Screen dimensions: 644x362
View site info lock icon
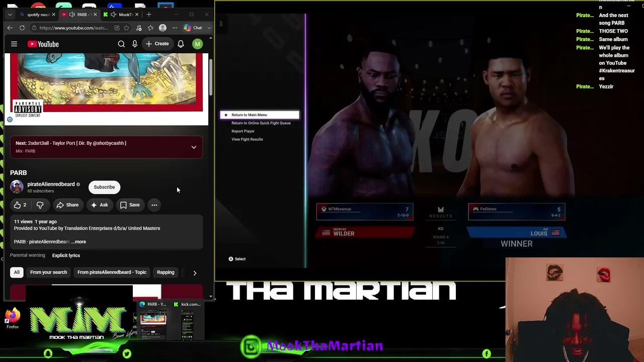(34, 28)
